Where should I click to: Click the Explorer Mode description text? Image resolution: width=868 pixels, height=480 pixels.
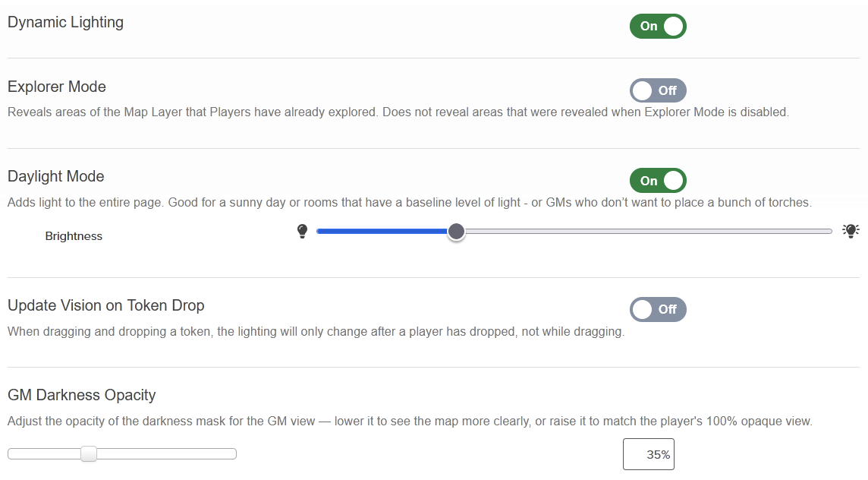point(398,112)
